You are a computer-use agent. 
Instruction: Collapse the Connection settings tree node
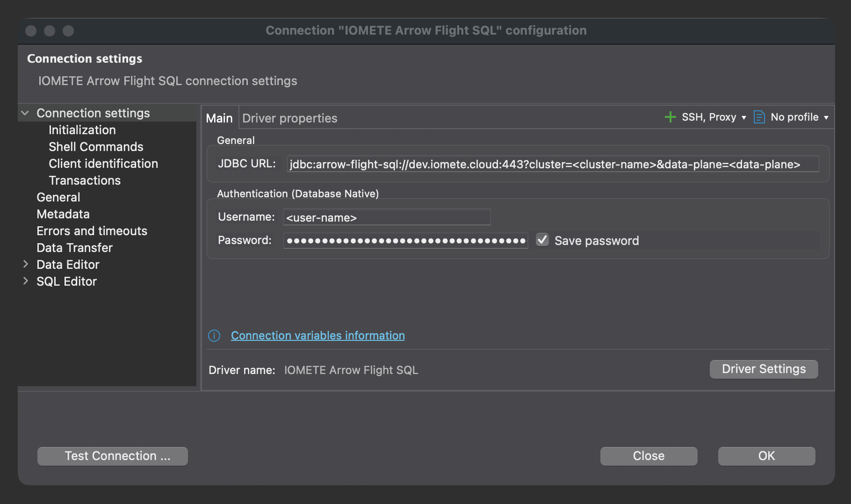[x=25, y=113]
